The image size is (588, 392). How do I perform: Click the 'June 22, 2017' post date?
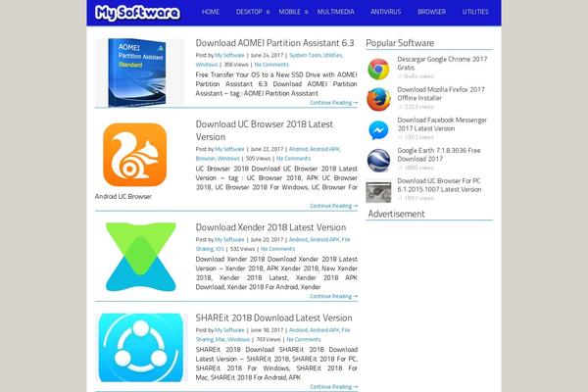[267, 149]
